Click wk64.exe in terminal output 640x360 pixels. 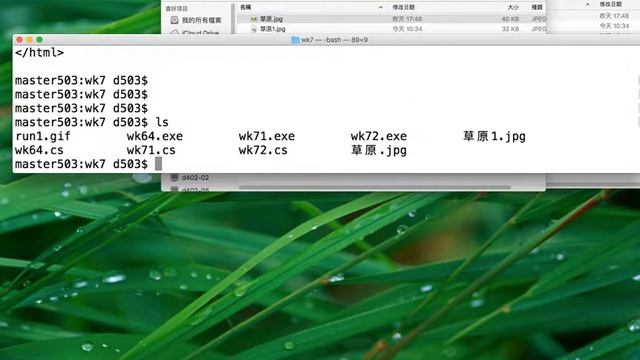pos(155,136)
